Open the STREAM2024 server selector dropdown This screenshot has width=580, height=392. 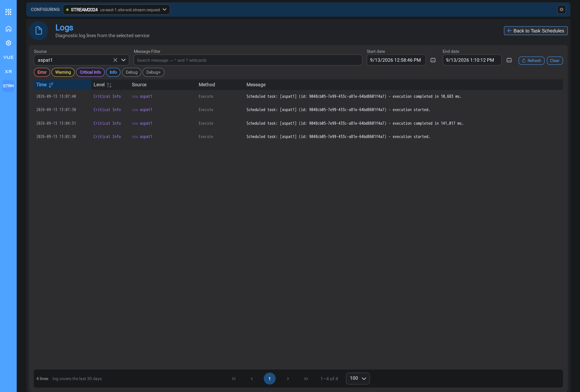pos(116,10)
